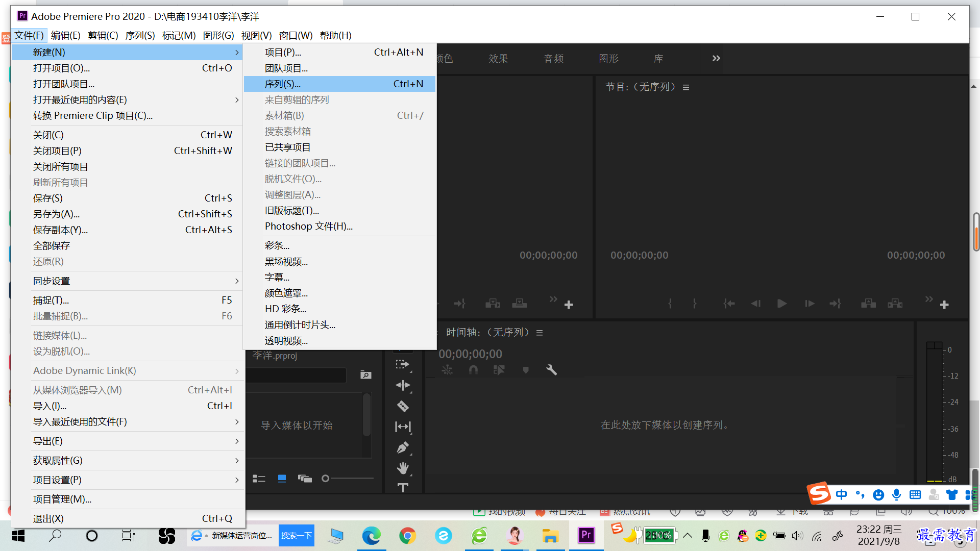
Task: Toggle snap magnet in timeline
Action: [473, 370]
